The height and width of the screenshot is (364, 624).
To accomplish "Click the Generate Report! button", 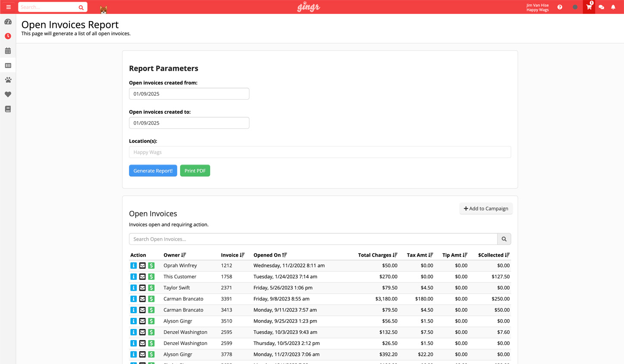I will click(153, 171).
